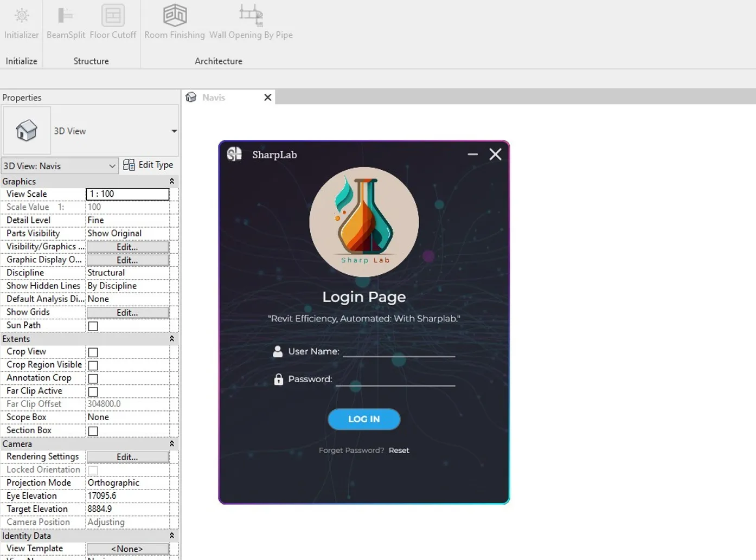
Task: Toggle the Annotation Crop checkbox
Action: point(93,378)
